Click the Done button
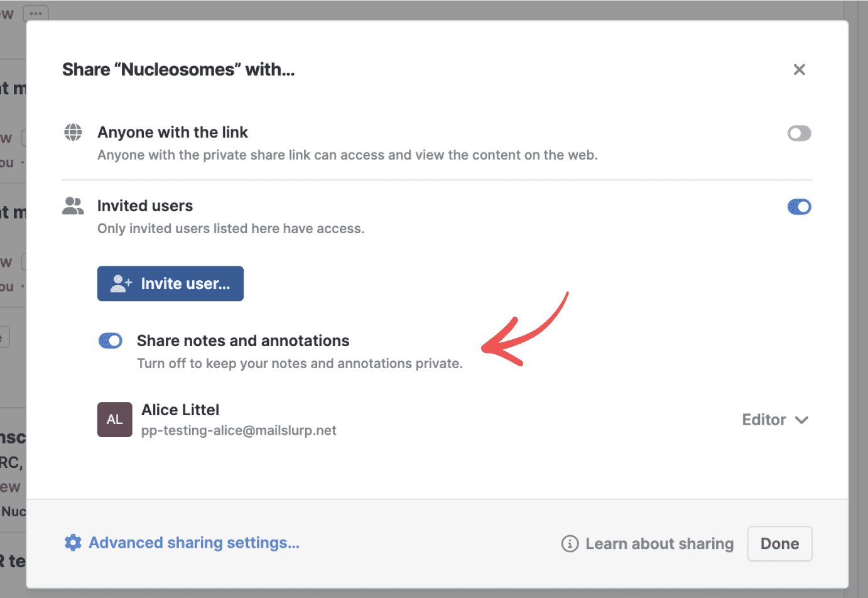 point(779,543)
